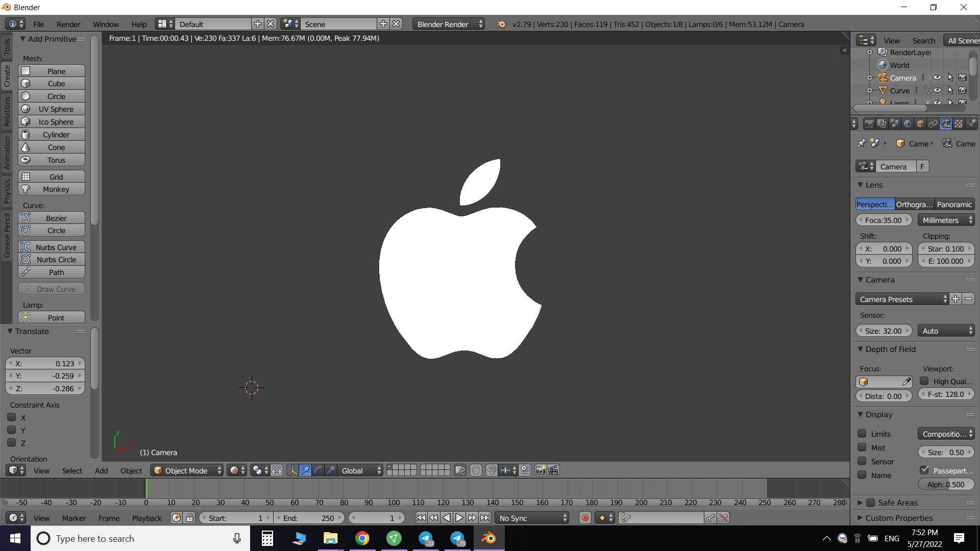This screenshot has width=980, height=551.
Task: Toggle snap during transform magnet icon
Action: pyautogui.click(x=491, y=470)
